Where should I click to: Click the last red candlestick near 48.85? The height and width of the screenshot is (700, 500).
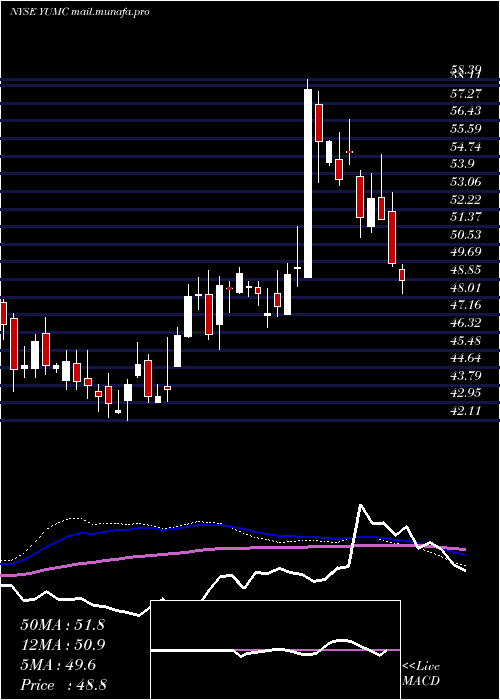point(402,275)
